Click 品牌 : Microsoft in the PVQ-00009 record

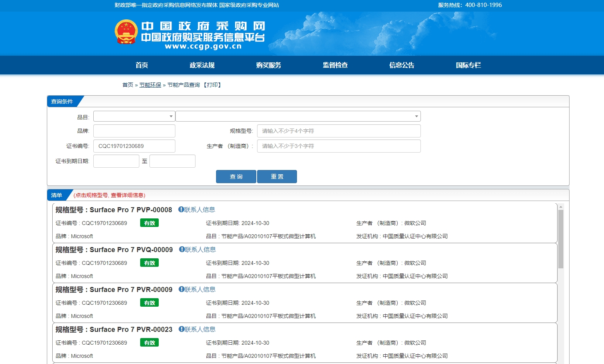[x=74, y=276]
